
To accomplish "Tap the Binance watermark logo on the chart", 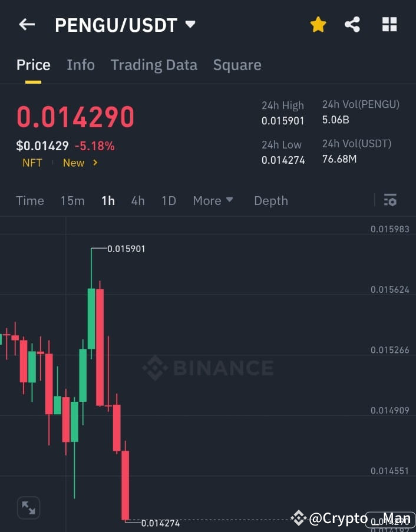I will coord(208,368).
